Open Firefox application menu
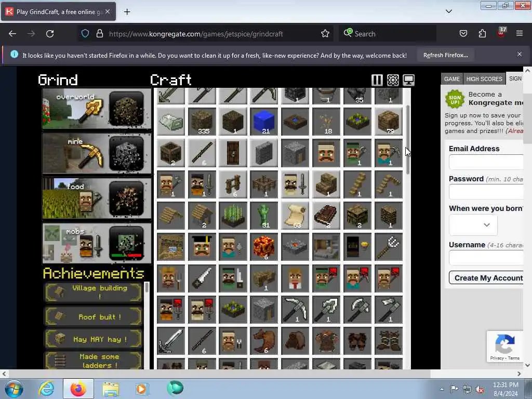This screenshot has height=399, width=532. point(519,33)
